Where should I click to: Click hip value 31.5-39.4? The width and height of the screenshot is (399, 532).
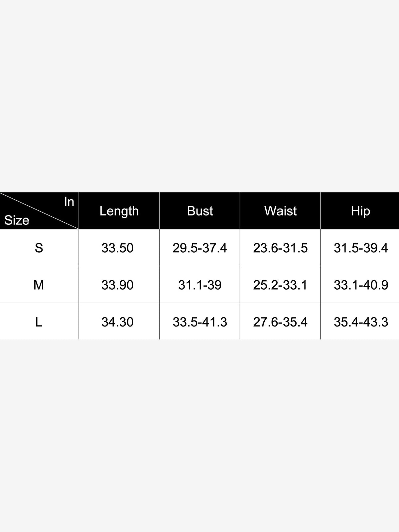(361, 248)
